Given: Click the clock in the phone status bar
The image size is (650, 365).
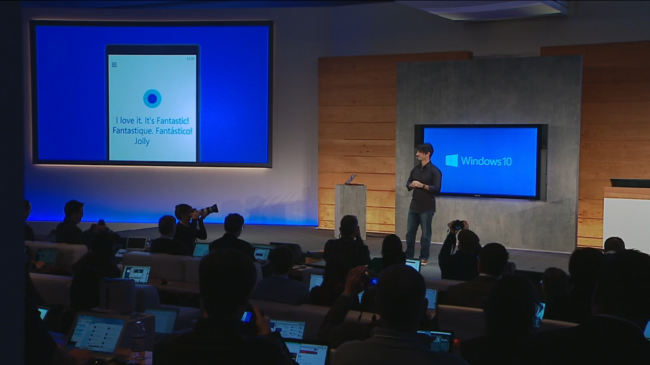Looking at the screenshot, I should 190,58.
